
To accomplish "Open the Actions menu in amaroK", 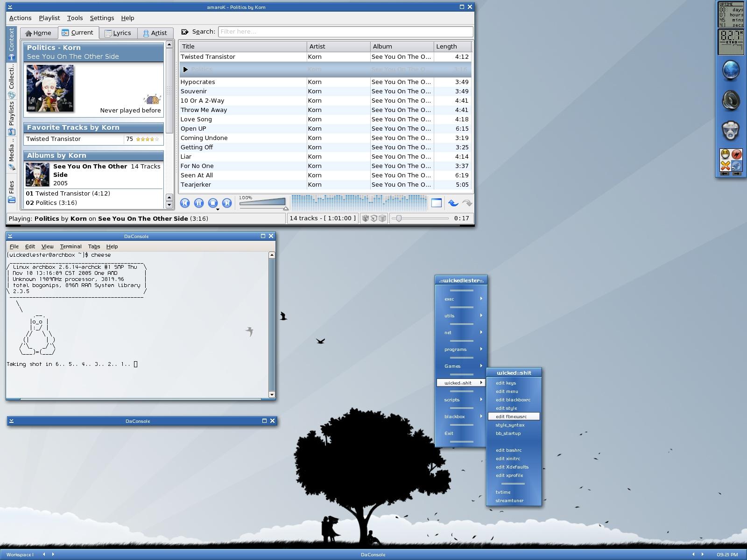I will coord(21,18).
